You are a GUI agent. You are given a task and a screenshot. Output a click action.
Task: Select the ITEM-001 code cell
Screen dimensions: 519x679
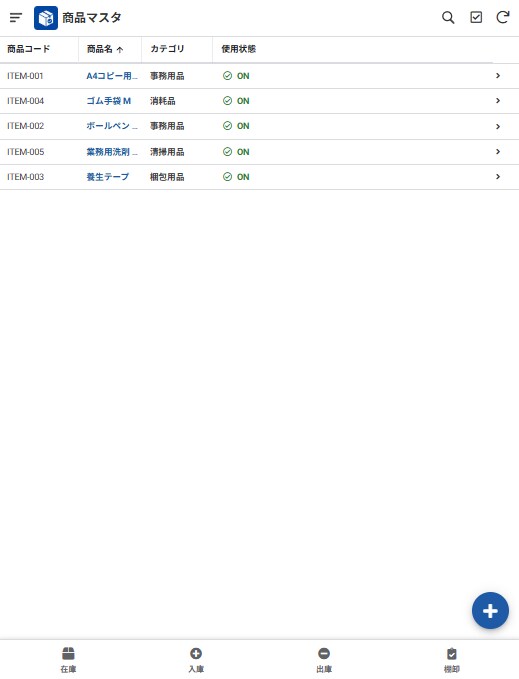[25, 76]
